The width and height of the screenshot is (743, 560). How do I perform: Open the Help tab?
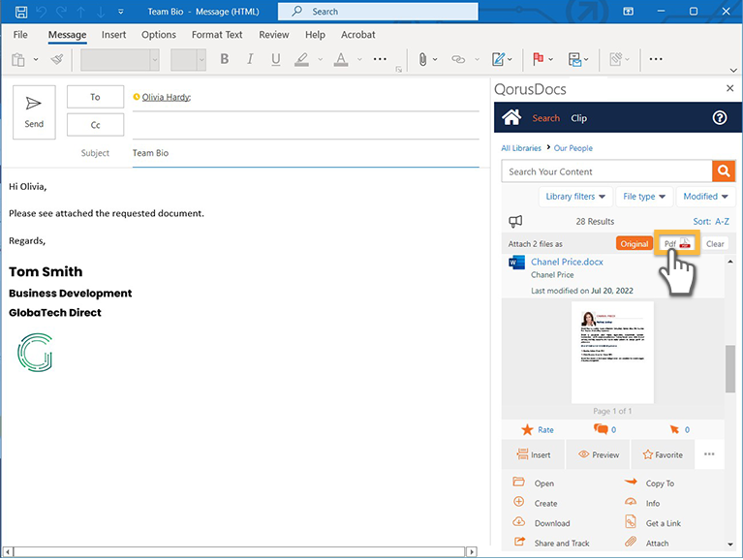(x=315, y=35)
